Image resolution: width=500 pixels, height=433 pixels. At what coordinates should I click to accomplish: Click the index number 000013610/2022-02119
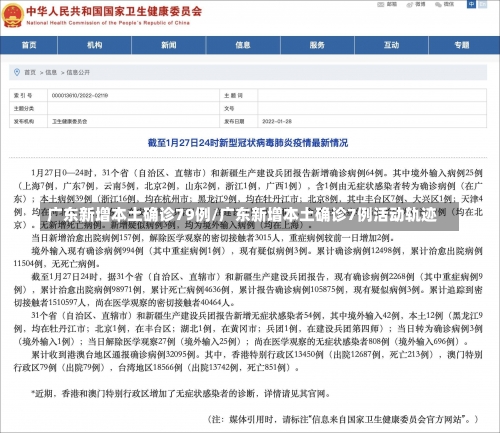(x=80, y=95)
